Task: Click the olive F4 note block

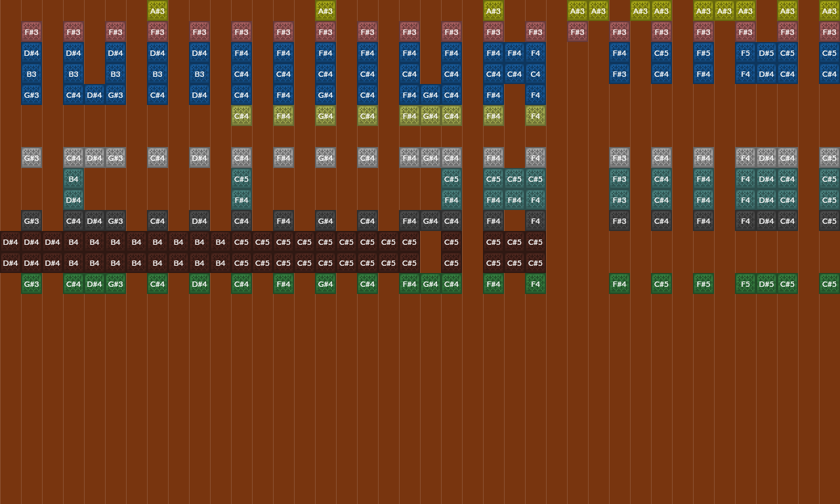Action: point(535,116)
